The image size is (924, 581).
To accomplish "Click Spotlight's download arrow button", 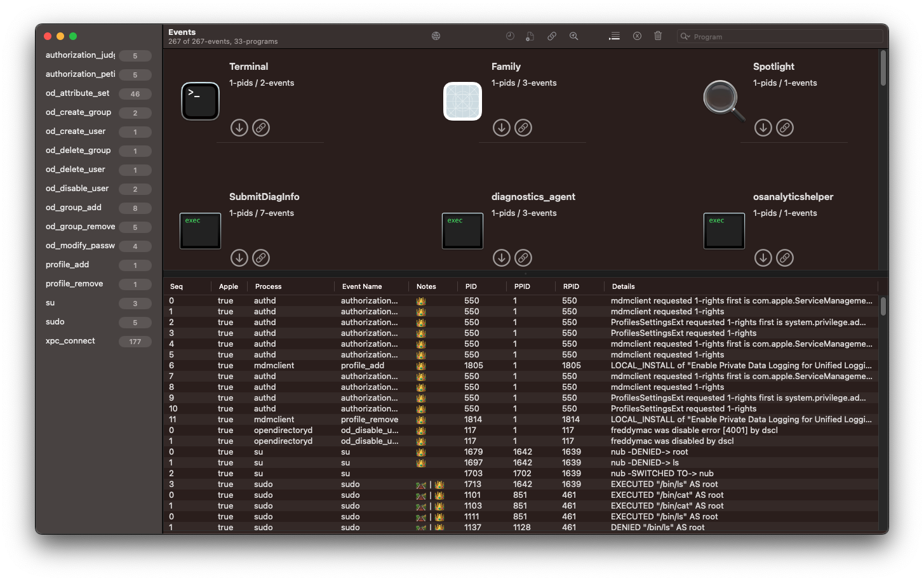I will [763, 128].
